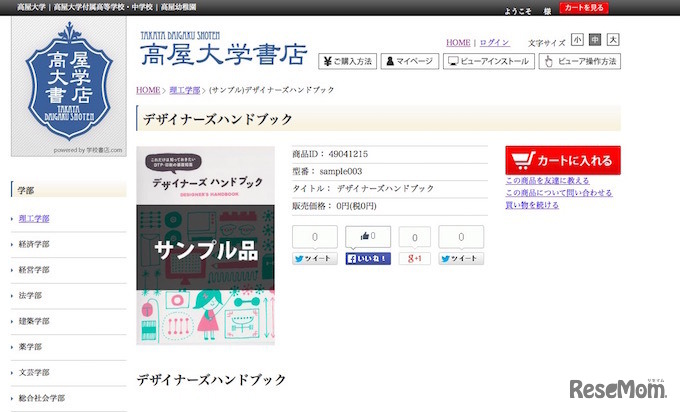
Task: Select 法学部 in the sidebar
Action: 30,295
